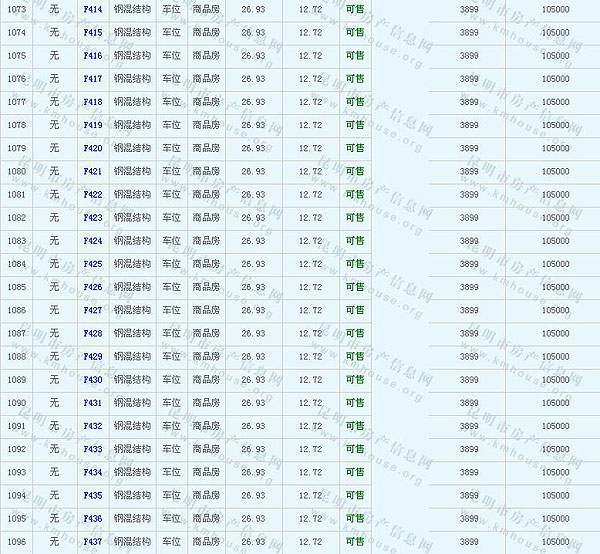Screen dimensions: 600x554
Task: Open the F430 unit link
Action: (x=92, y=380)
